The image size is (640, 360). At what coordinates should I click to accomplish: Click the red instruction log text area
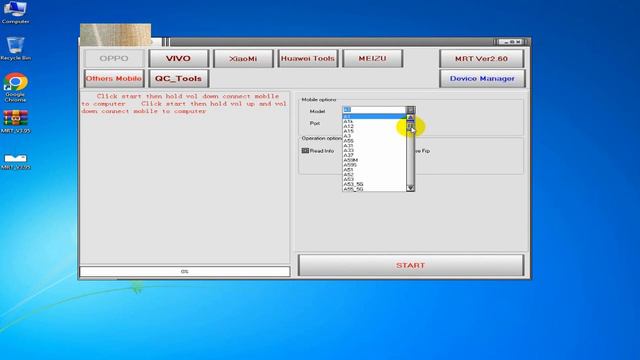tap(184, 177)
